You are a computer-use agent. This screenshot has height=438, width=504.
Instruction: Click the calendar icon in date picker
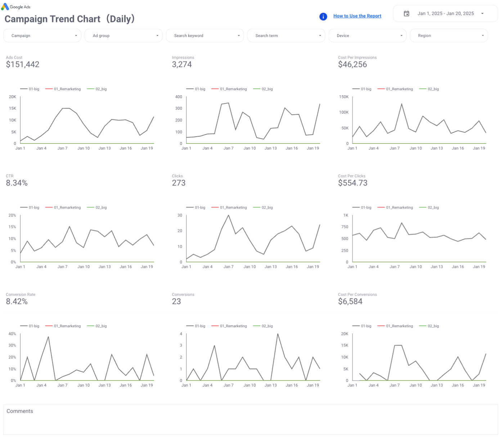click(x=406, y=14)
